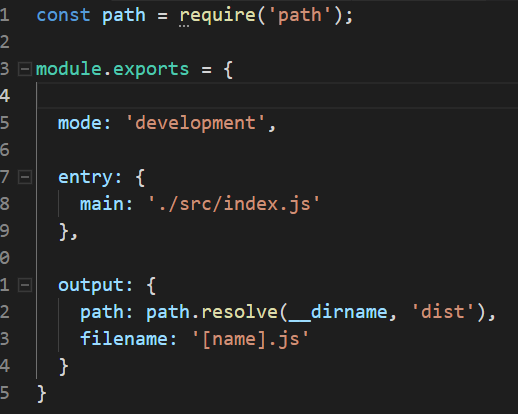
Task: Click the main property key
Action: (102, 204)
